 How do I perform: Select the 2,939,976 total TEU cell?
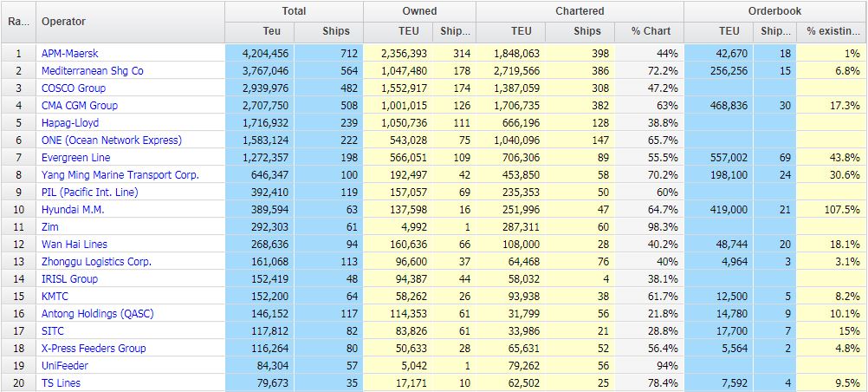point(260,88)
